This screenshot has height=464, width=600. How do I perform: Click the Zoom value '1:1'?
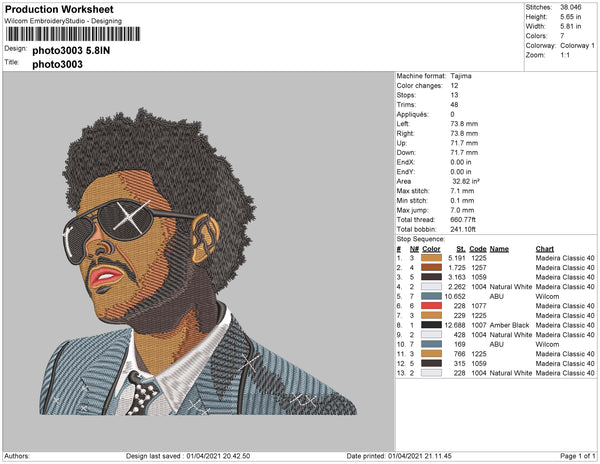[565, 55]
